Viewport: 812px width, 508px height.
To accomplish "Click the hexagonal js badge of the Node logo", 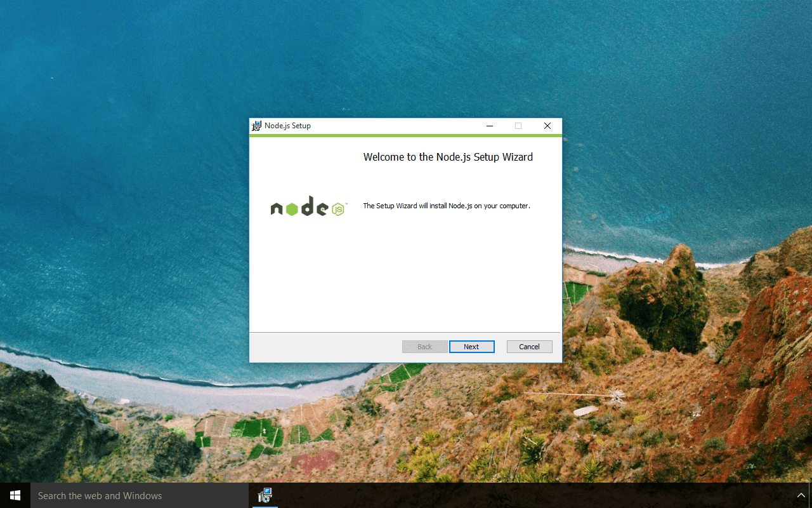I will (x=337, y=208).
